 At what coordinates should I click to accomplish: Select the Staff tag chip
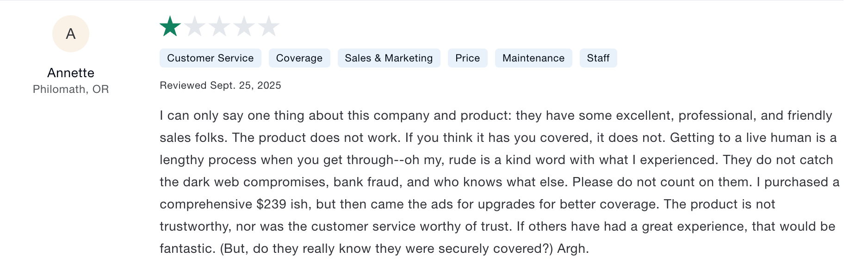click(x=598, y=58)
